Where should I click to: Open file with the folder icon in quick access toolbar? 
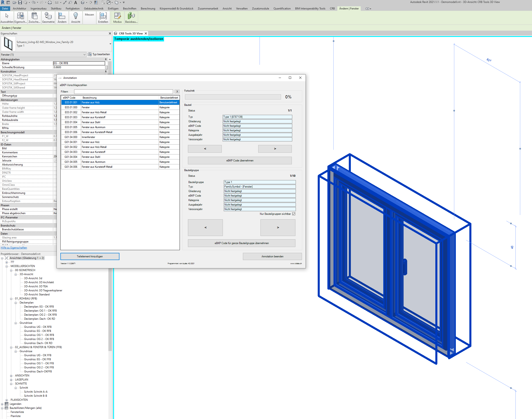coord(14,2)
